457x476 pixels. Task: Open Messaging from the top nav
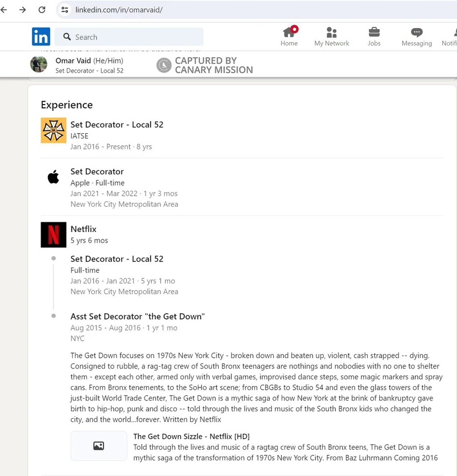click(x=416, y=37)
